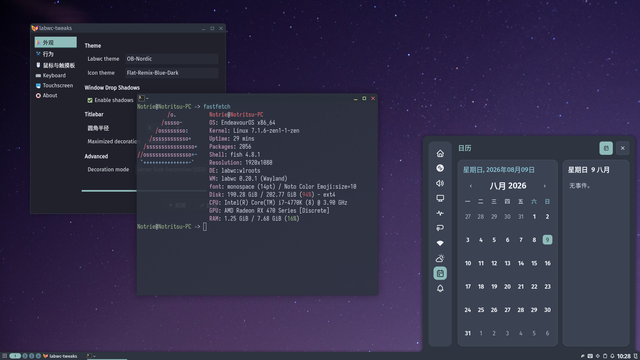Screen dimensions: 640x360
Task: Select the Touchscreen tab in labwc-tweaks
Action: (x=56, y=85)
